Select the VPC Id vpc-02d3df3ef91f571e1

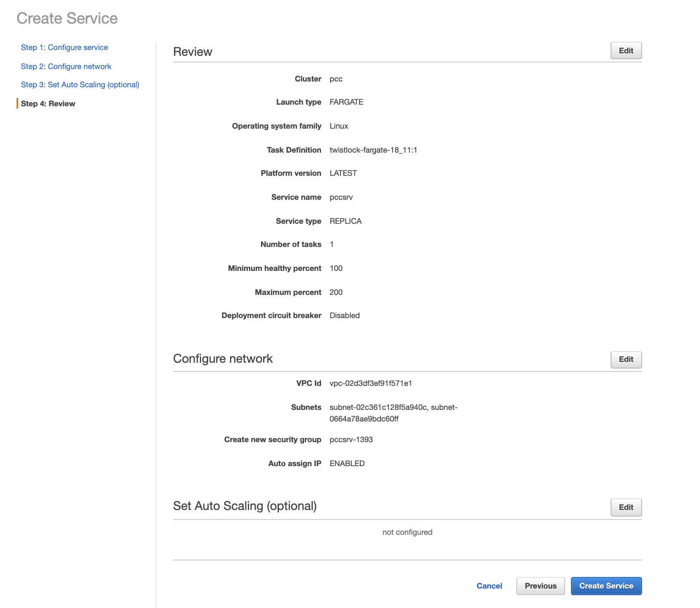click(x=371, y=383)
